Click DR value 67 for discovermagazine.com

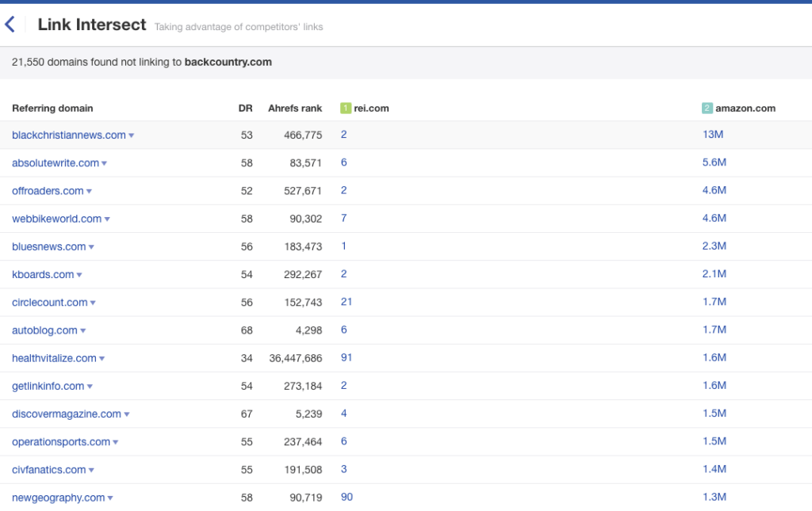click(247, 414)
